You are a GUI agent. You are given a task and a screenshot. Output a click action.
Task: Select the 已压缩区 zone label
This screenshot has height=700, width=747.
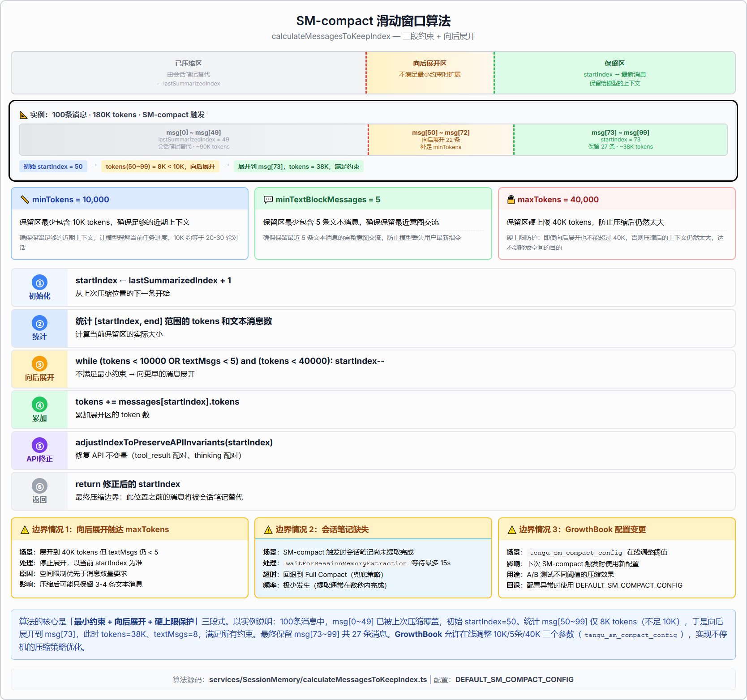tap(189, 64)
